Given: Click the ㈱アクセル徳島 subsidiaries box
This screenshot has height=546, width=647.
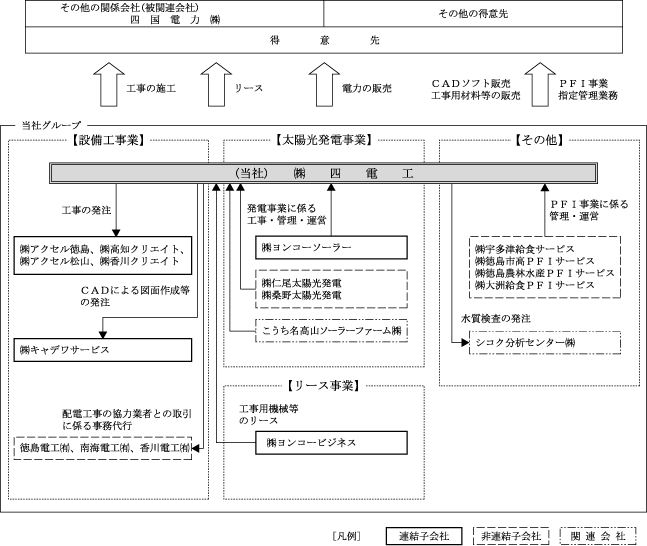Looking at the screenshot, I should click(x=103, y=255).
